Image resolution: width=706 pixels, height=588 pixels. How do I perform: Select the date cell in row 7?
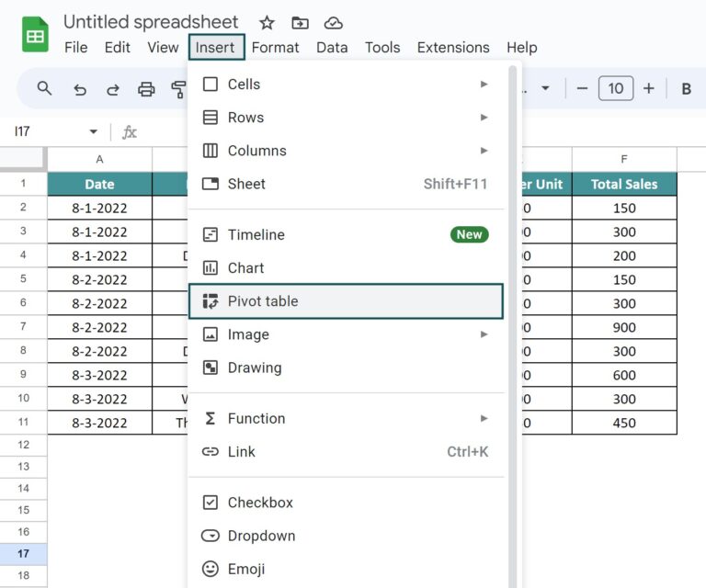coord(99,327)
